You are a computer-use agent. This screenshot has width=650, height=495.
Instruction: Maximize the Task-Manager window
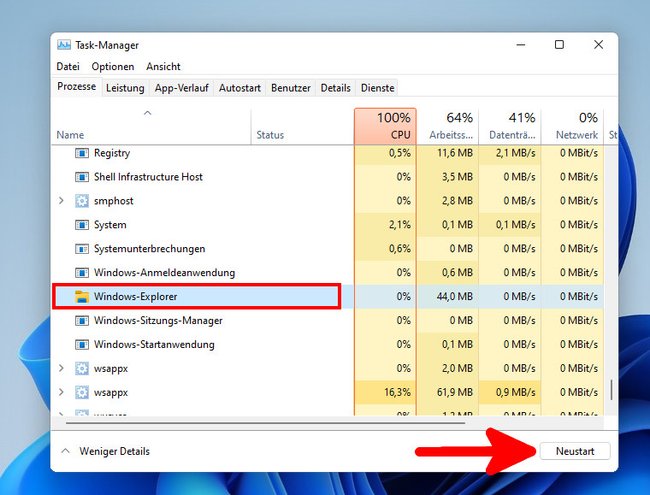tap(559, 44)
